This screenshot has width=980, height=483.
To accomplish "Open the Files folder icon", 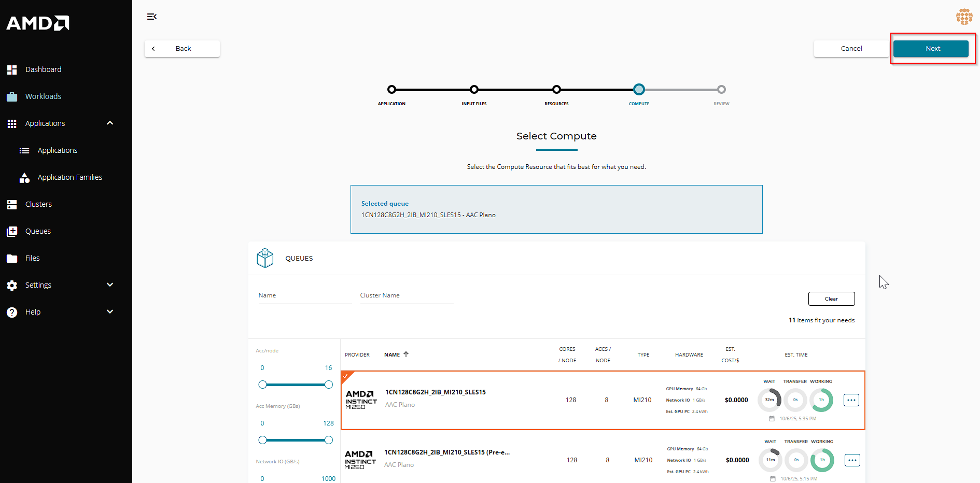I will pos(12,258).
